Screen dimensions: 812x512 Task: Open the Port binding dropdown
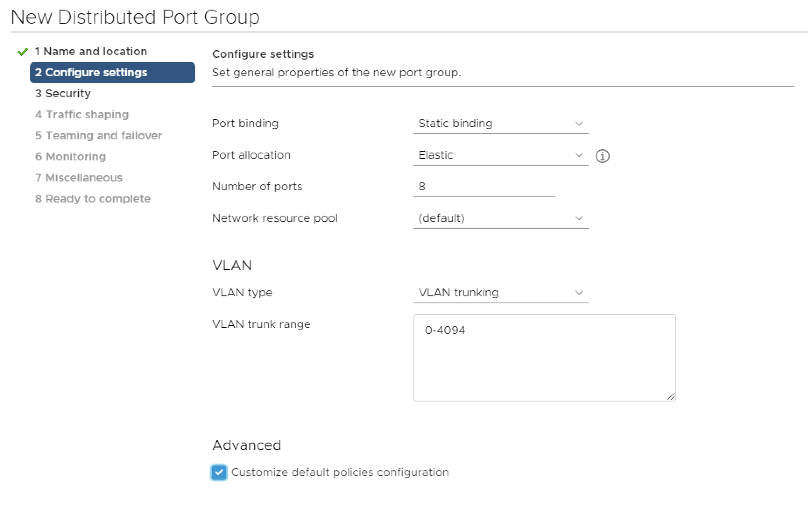click(x=500, y=124)
